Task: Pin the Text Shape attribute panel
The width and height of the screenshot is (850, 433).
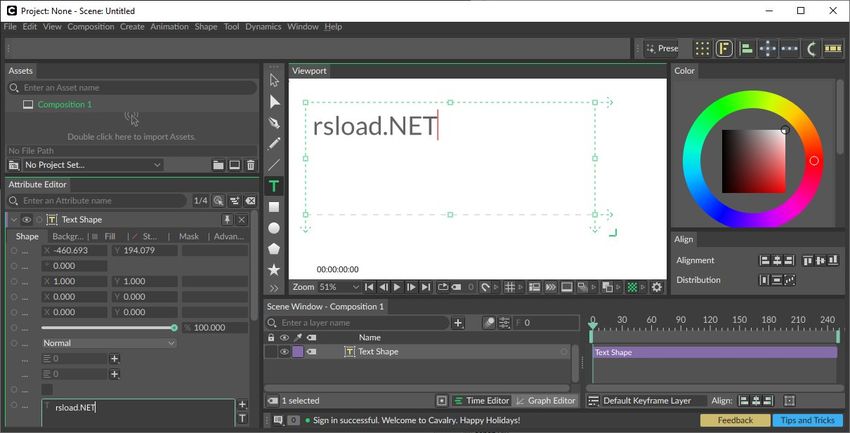Action: (227, 219)
